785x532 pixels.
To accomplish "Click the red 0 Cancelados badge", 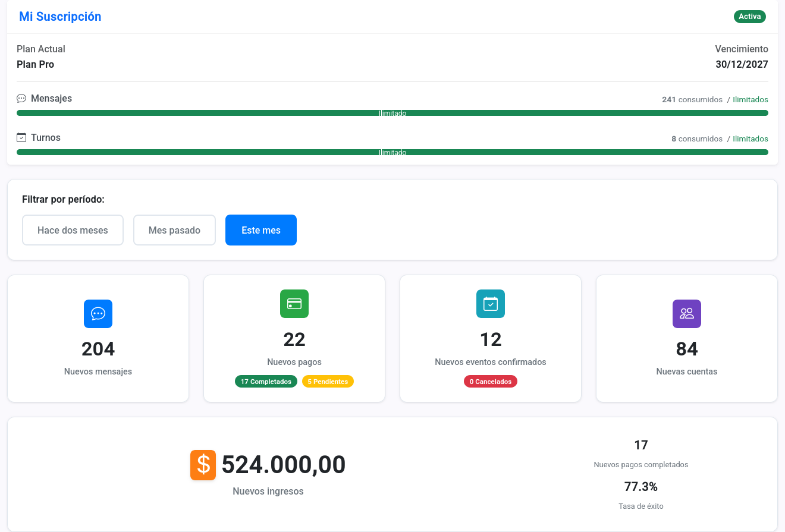I will click(491, 382).
